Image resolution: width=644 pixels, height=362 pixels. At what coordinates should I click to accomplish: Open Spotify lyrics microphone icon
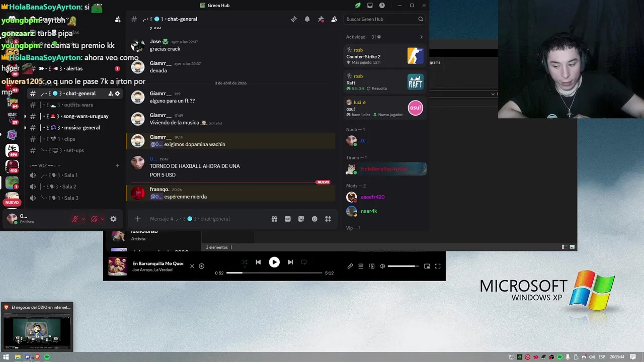[350, 266]
